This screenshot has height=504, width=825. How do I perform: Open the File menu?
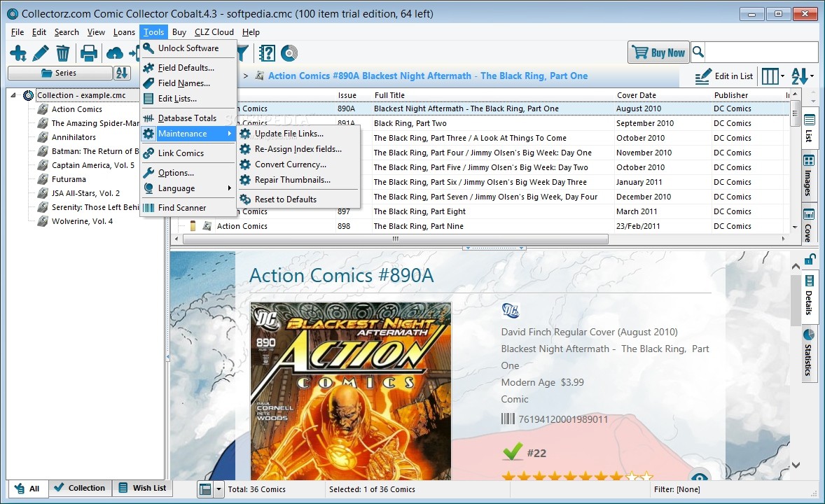pos(18,32)
